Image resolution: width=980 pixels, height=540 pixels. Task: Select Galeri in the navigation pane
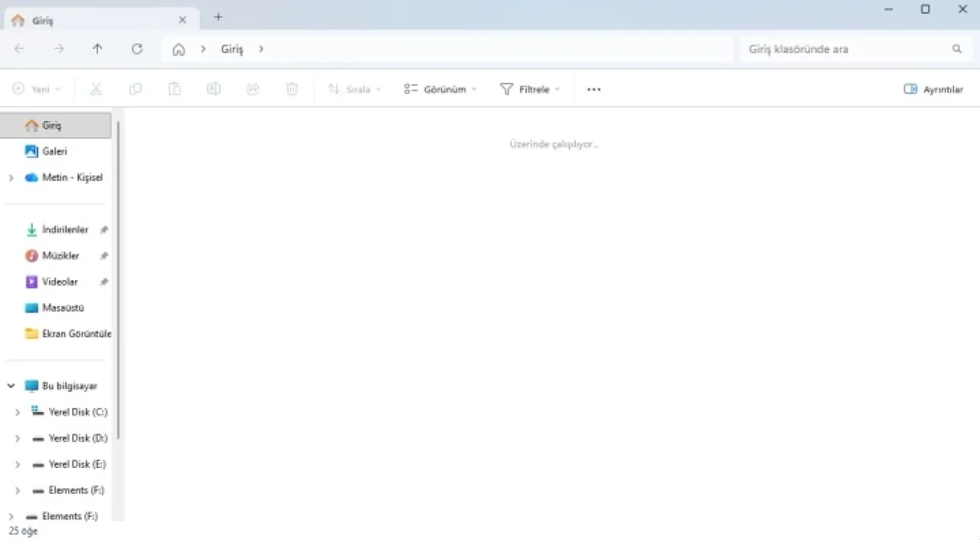point(54,152)
